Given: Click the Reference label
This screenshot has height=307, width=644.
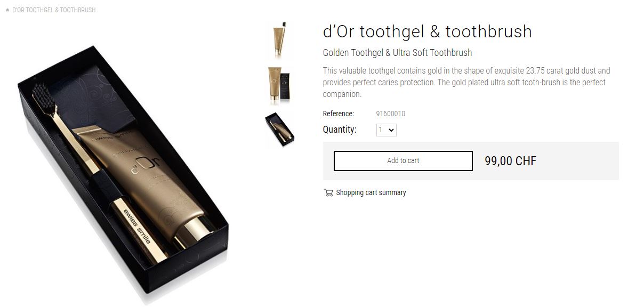Looking at the screenshot, I should click(x=339, y=114).
